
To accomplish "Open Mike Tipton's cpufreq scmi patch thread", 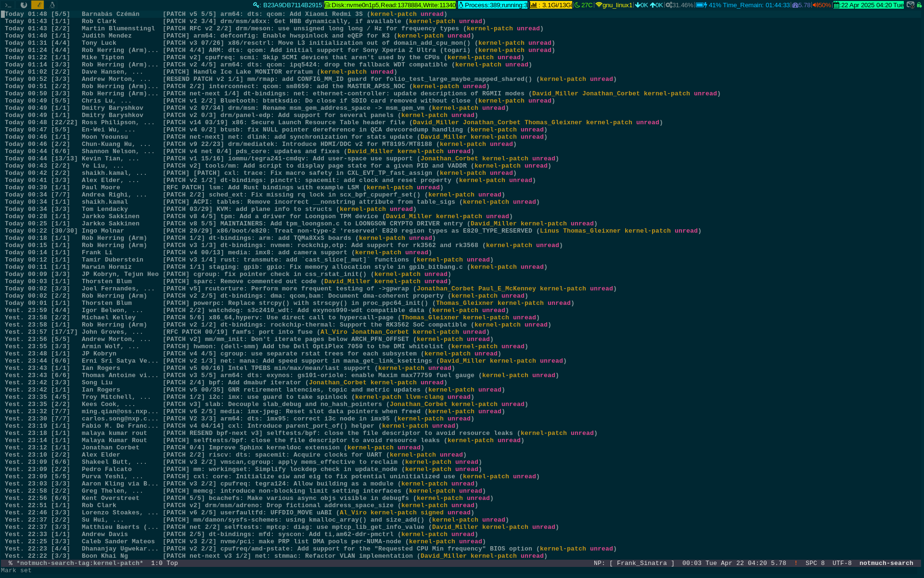I will tap(462, 57).
